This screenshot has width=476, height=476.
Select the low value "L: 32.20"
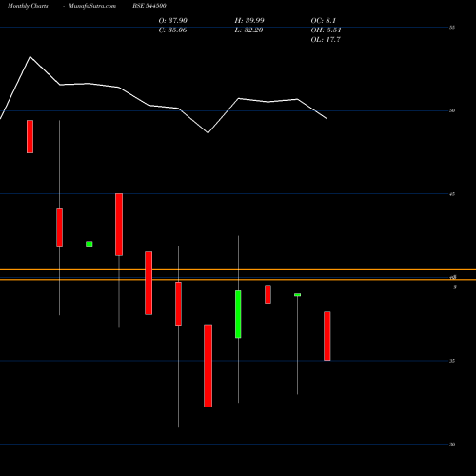pyautogui.click(x=248, y=30)
